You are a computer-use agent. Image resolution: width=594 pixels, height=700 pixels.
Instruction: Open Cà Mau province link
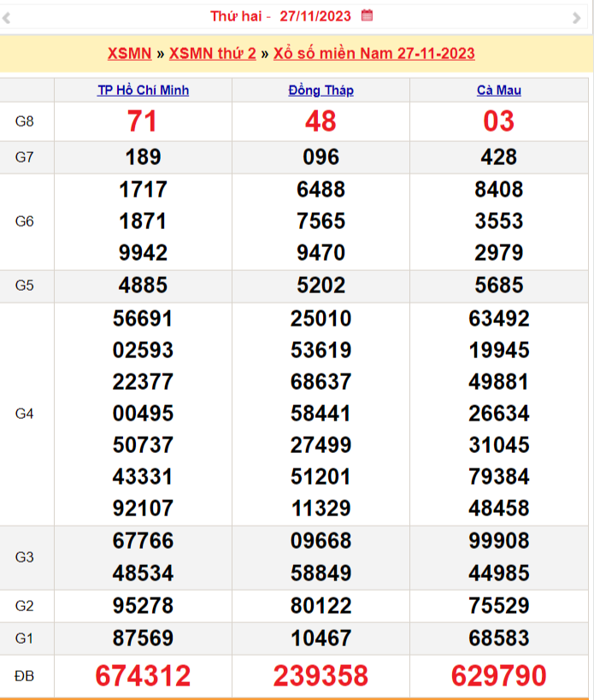click(498, 91)
